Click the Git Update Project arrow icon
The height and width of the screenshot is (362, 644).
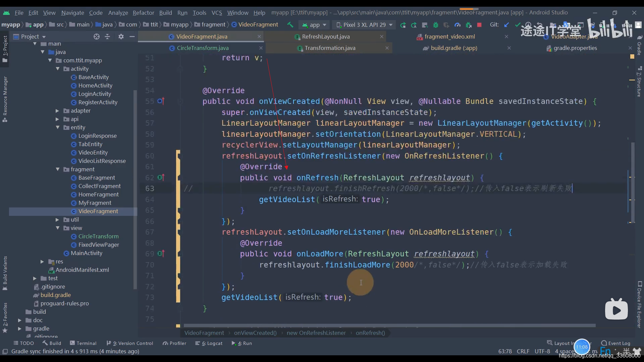pyautogui.click(x=506, y=25)
